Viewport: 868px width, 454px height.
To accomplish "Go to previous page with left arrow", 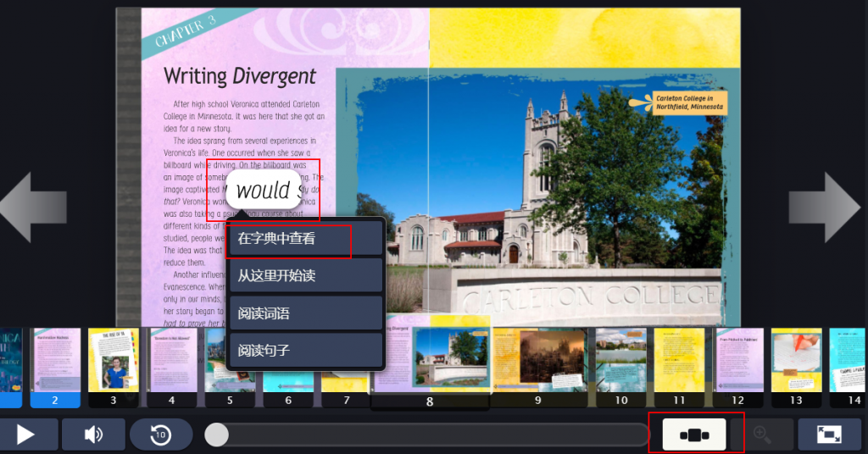I will [x=33, y=206].
